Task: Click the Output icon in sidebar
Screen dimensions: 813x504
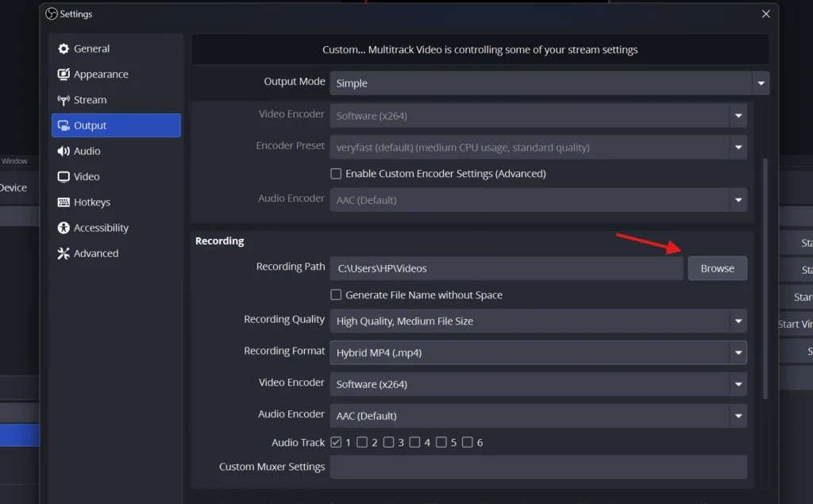Action: coord(64,125)
